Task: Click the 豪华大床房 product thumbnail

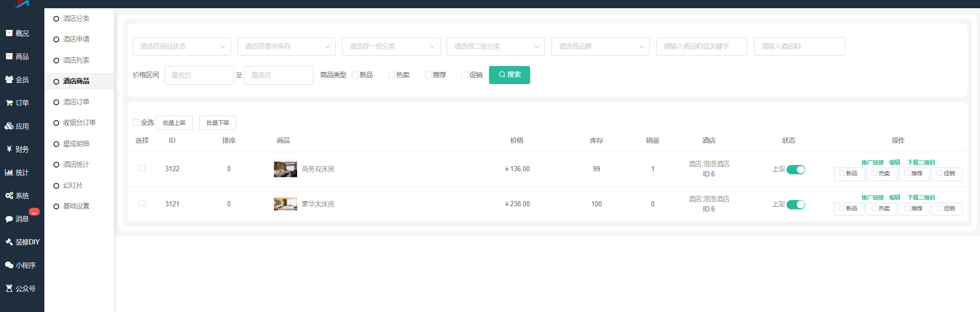Action: 285,204
